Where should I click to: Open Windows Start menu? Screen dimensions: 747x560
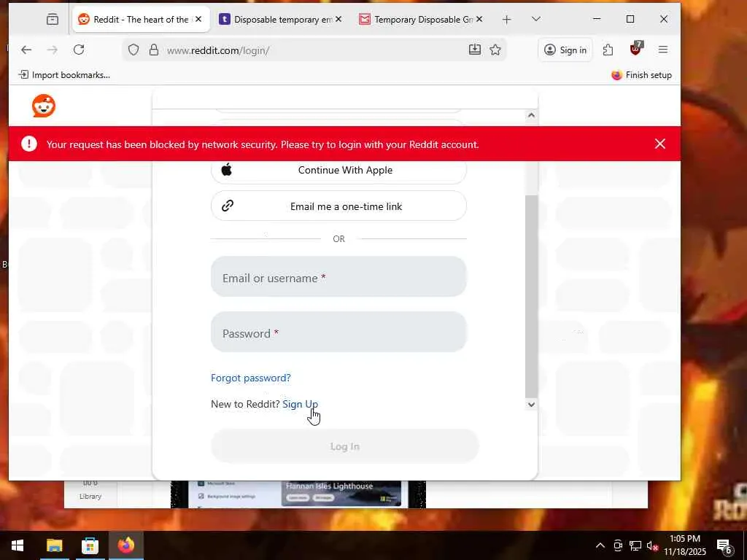[x=18, y=545]
